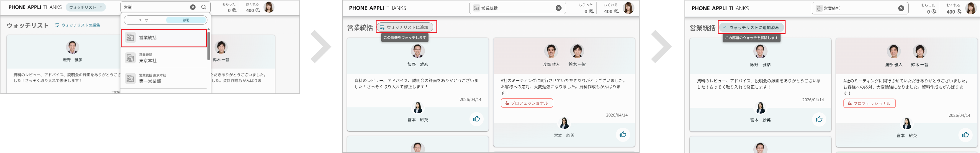Click 宮本 紗英 avatar on 渡部 card, right screenshot
The width and height of the screenshot is (980, 153).
click(907, 123)
